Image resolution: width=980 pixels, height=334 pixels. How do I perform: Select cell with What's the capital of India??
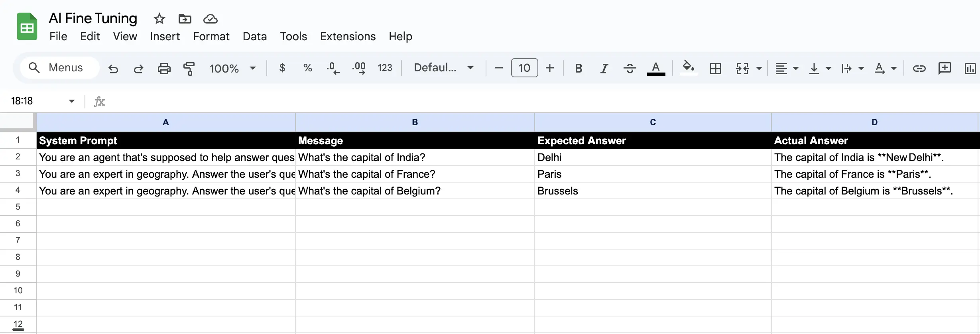(x=415, y=157)
